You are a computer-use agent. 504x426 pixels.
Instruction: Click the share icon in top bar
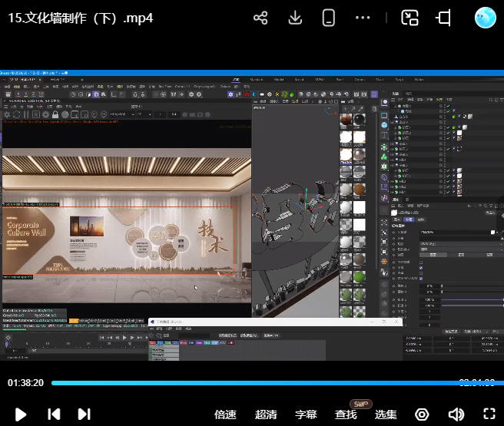click(260, 18)
